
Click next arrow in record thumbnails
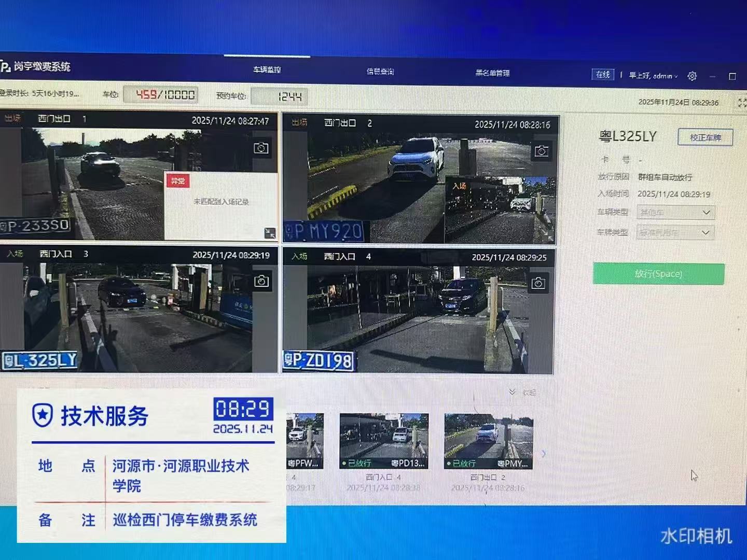[544, 454]
